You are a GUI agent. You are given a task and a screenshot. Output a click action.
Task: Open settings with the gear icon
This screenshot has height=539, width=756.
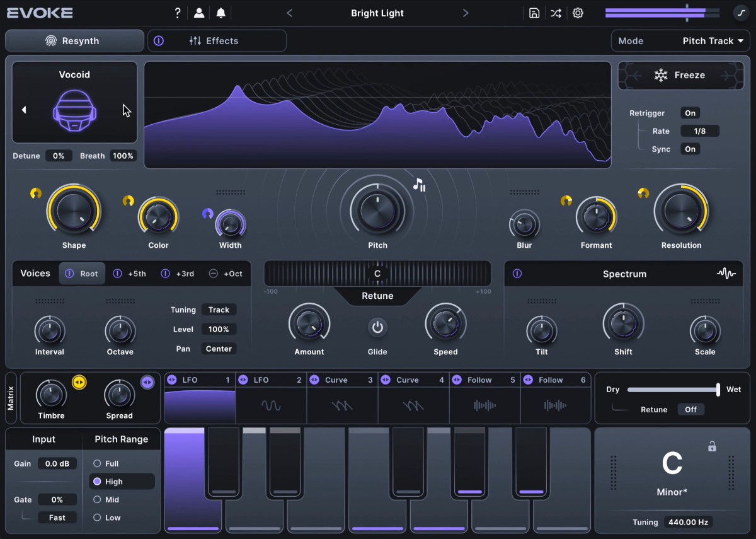tap(578, 13)
